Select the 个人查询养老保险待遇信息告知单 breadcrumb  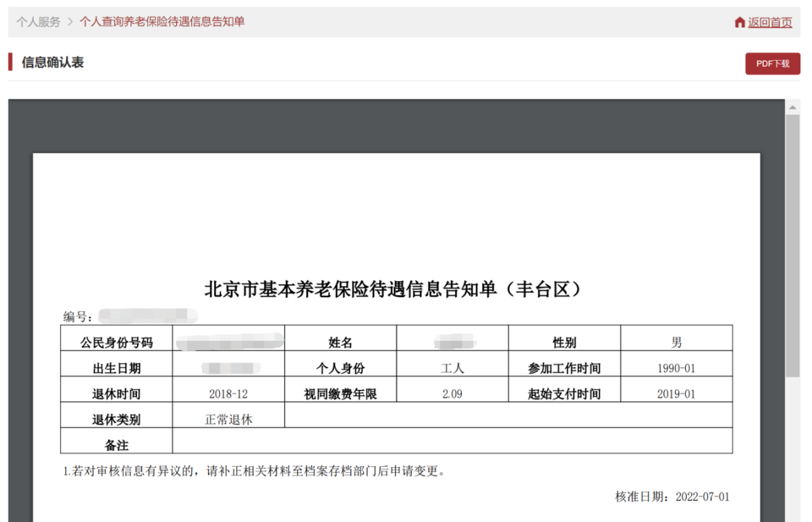point(162,22)
